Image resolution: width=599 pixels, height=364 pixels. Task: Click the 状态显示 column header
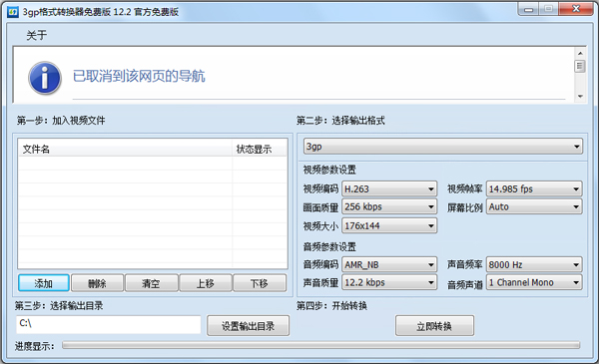(x=260, y=149)
